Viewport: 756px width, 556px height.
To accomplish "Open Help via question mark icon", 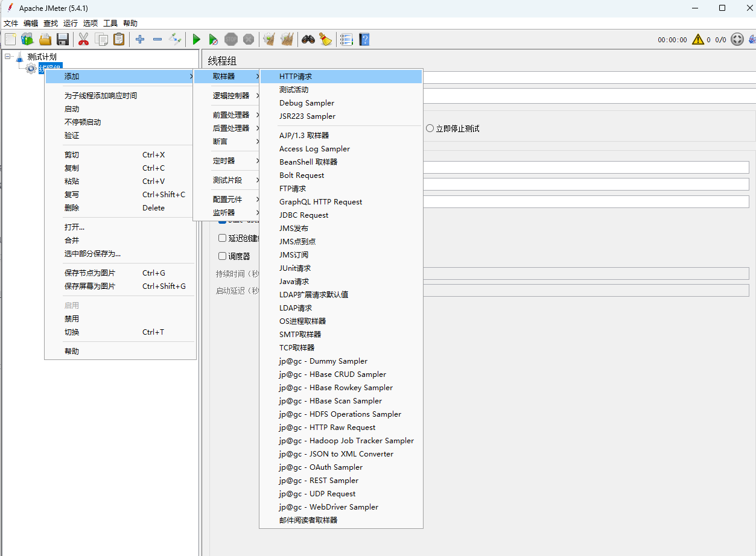I will pyautogui.click(x=364, y=39).
